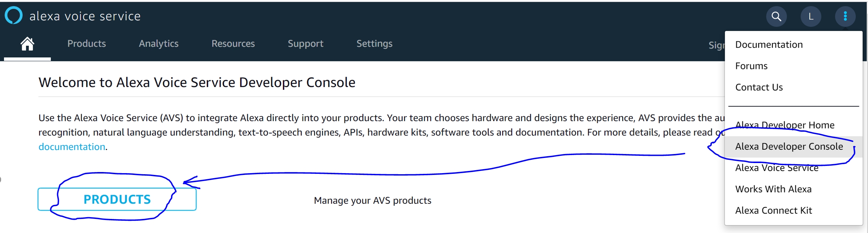Open the Settings nav tab
Viewport: 868px width, 233px height.
coord(374,44)
